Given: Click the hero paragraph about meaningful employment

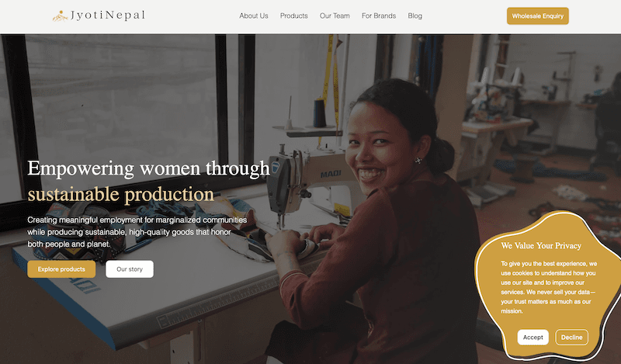Looking at the screenshot, I should tap(137, 232).
